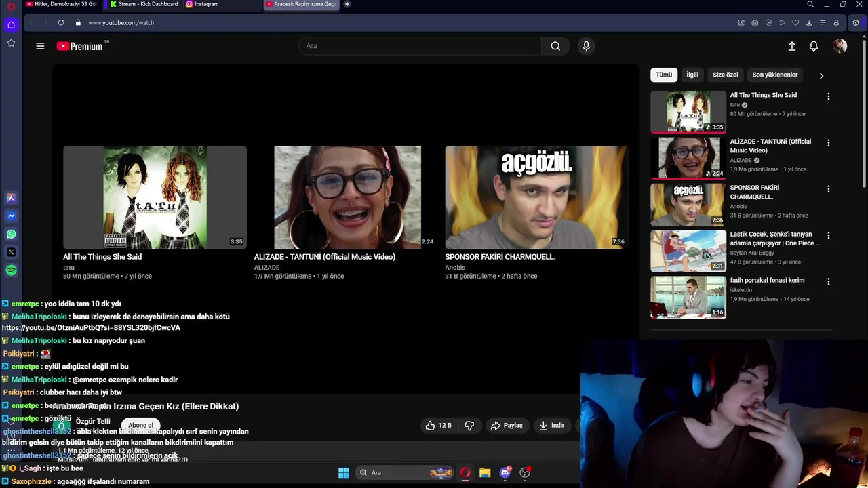Open Opera search tabs magnifier in title bar
The height and width of the screenshot is (488, 868).
coord(810,4)
